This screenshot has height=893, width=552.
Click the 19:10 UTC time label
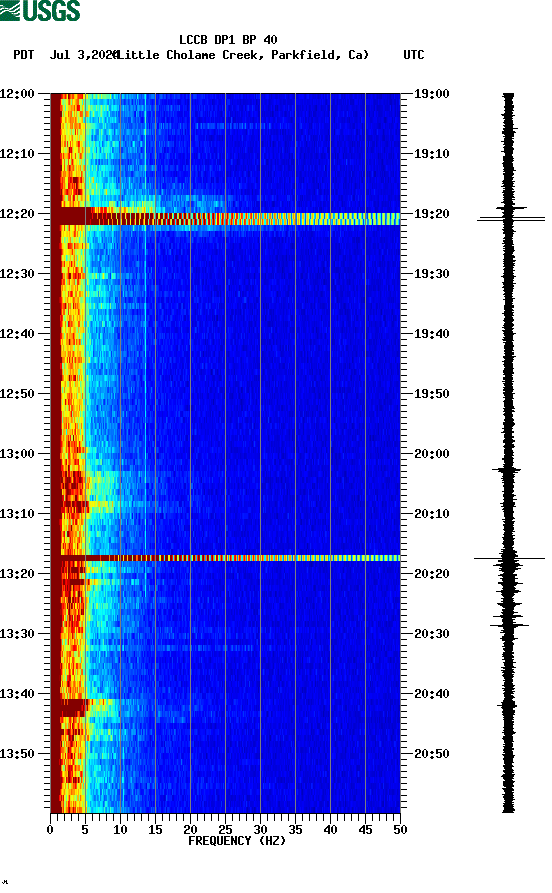tap(432, 154)
